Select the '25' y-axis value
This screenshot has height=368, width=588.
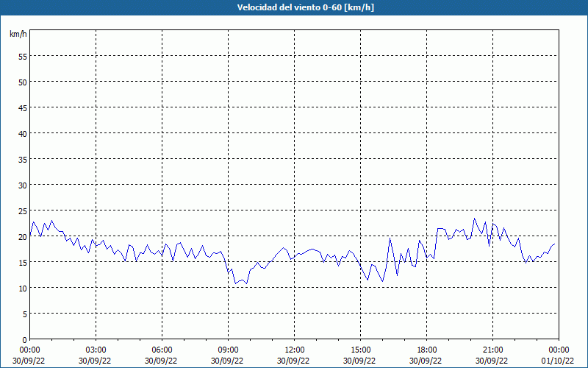pyautogui.click(x=23, y=211)
